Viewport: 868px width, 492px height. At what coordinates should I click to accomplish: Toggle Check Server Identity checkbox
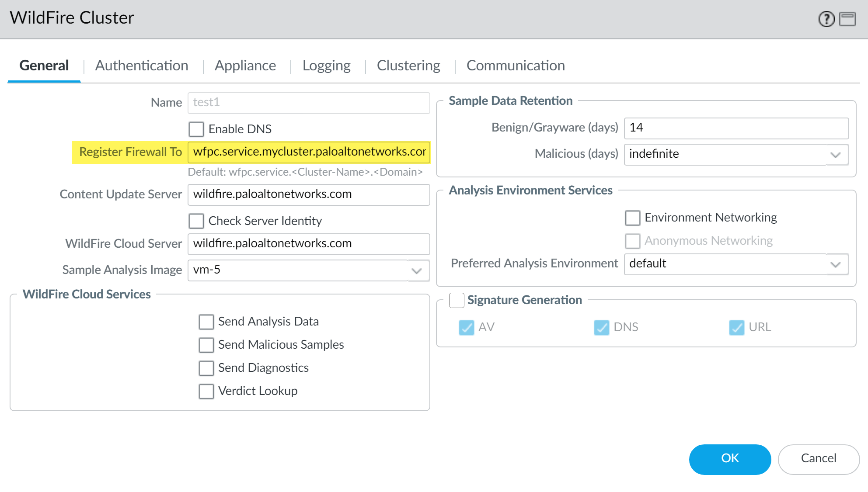point(196,221)
